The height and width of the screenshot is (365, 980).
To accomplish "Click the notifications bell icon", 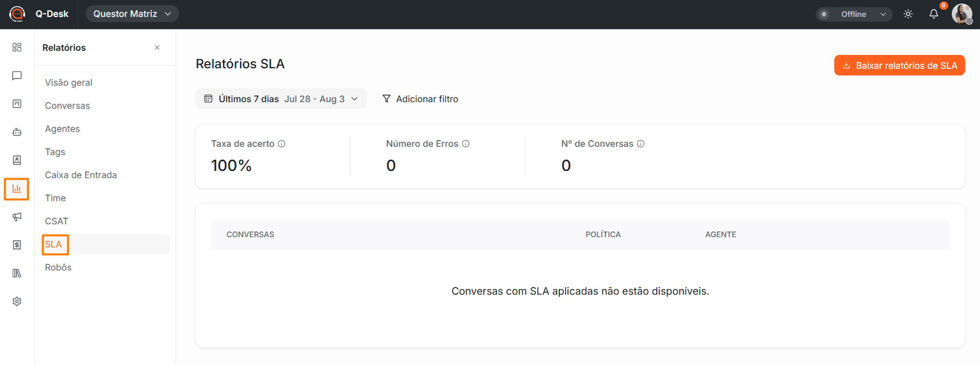I will click(x=934, y=14).
